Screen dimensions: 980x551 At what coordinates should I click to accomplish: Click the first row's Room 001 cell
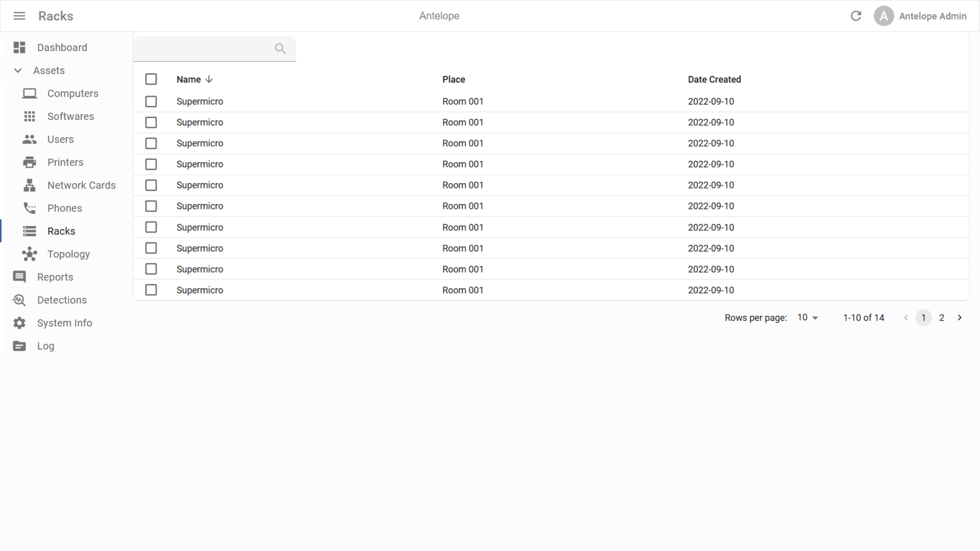(x=462, y=102)
